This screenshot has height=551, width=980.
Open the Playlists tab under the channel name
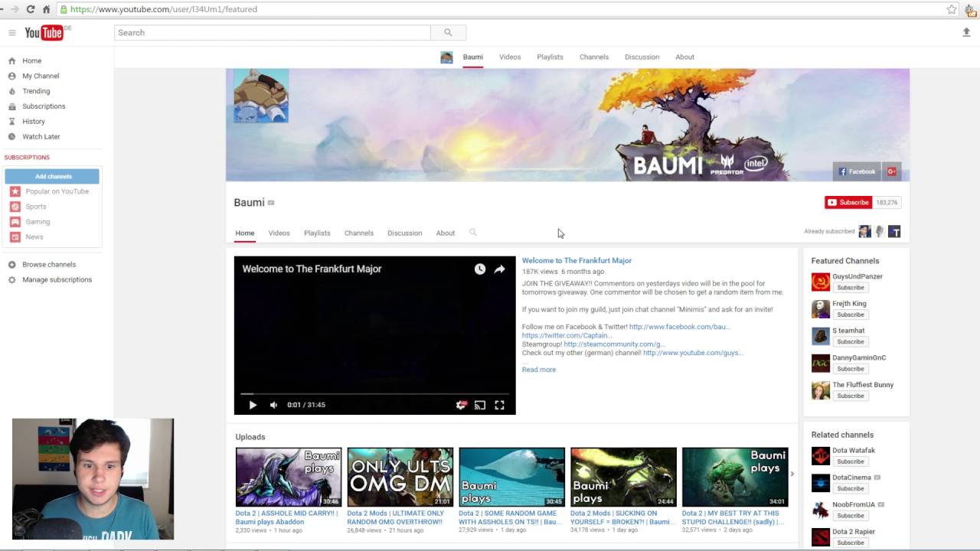coord(317,233)
